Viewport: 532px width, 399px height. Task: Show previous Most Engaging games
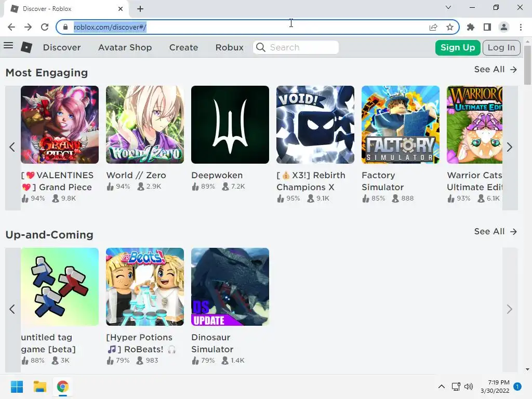(12, 147)
